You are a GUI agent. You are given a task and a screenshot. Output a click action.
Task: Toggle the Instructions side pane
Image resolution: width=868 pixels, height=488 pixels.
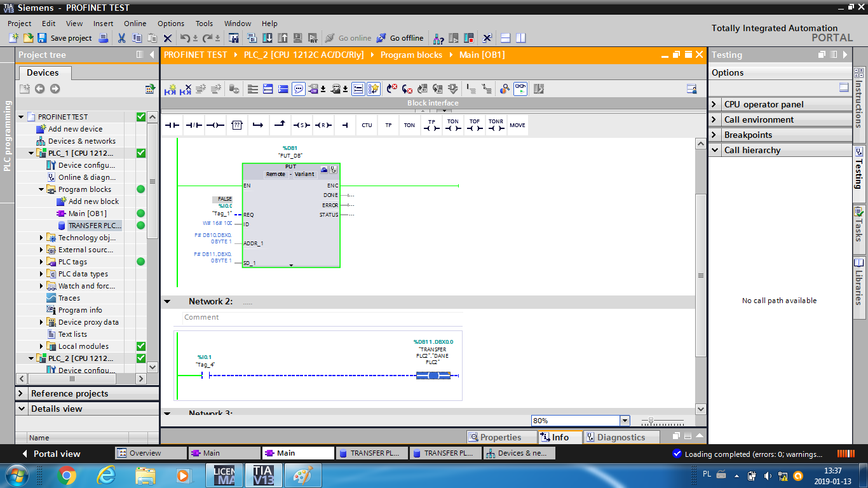point(859,103)
